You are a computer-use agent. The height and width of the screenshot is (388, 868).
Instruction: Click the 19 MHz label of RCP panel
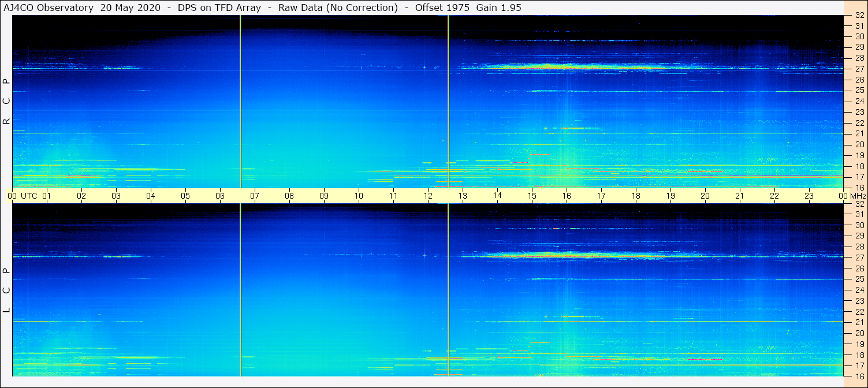pyautogui.click(x=859, y=155)
